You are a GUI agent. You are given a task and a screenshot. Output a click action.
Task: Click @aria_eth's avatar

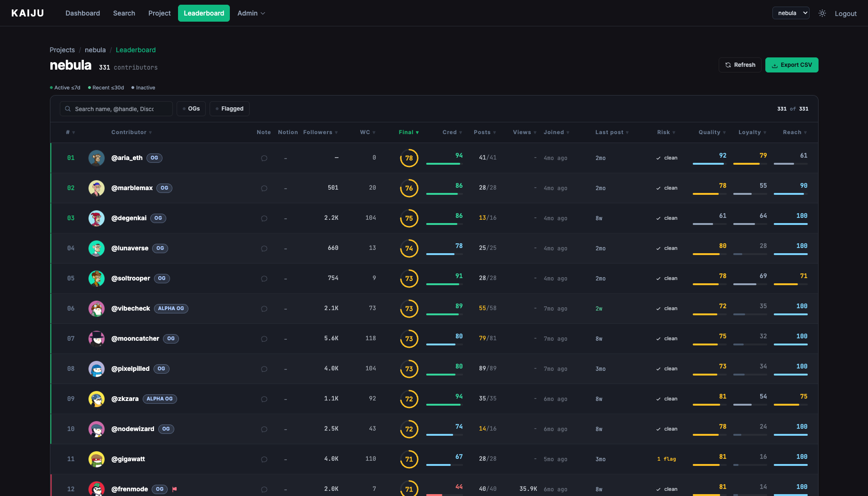tap(97, 158)
